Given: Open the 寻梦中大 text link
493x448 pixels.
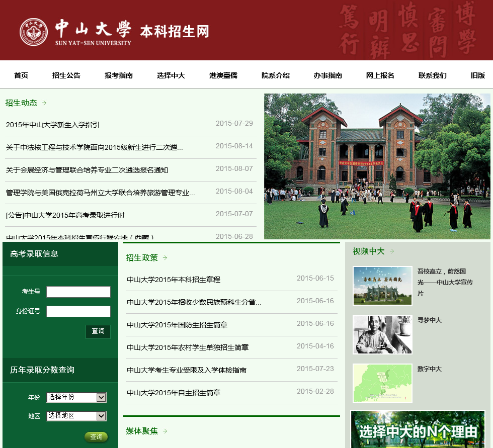Looking at the screenshot, I should pos(430,320).
